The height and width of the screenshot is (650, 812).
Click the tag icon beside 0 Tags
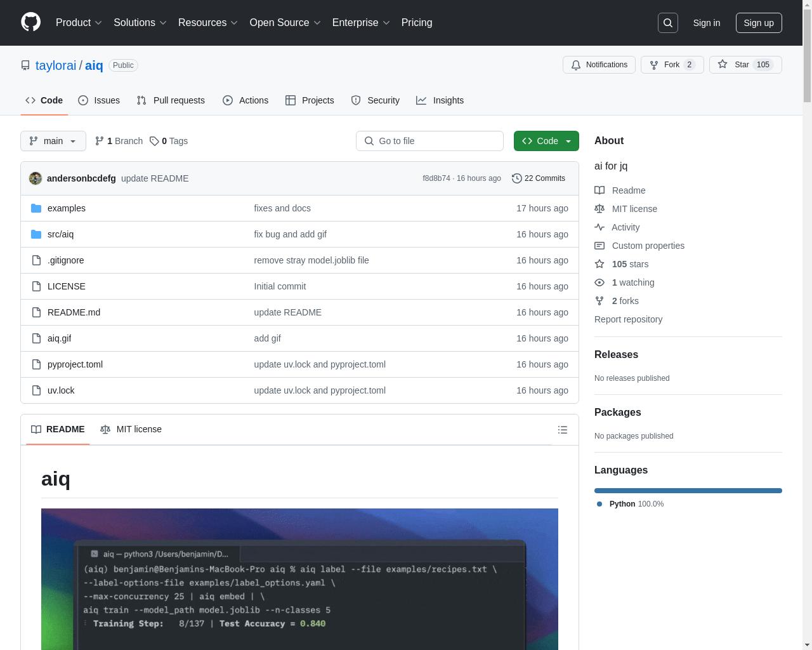click(x=154, y=141)
